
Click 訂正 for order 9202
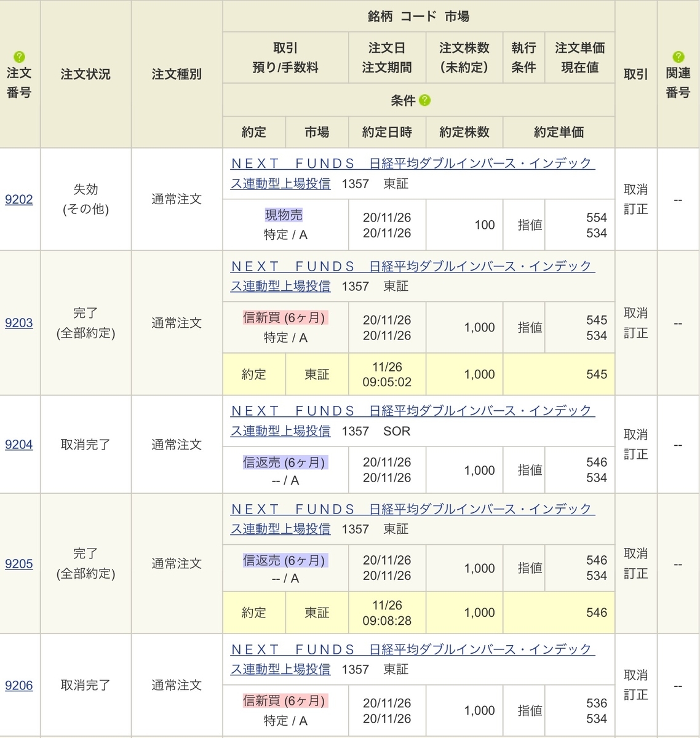(636, 209)
